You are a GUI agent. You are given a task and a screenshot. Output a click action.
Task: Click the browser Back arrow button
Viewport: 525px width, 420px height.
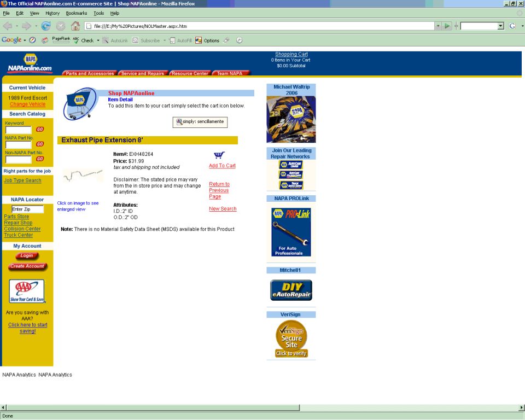(8, 26)
